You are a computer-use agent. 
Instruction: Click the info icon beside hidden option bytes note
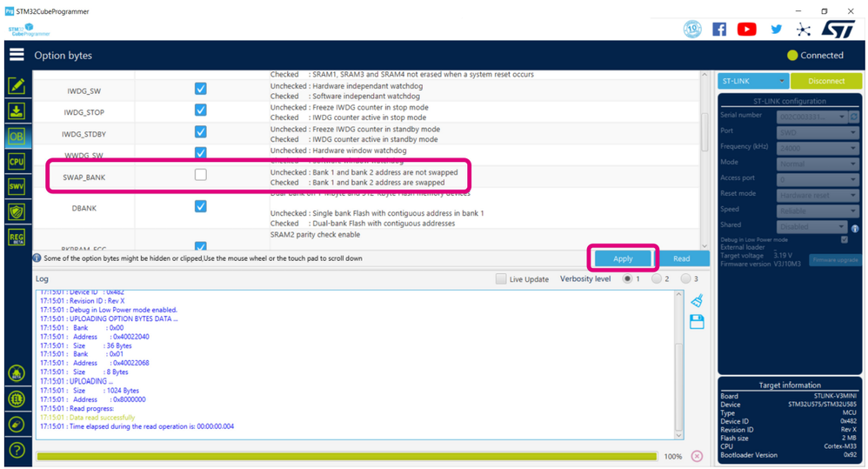click(x=37, y=258)
